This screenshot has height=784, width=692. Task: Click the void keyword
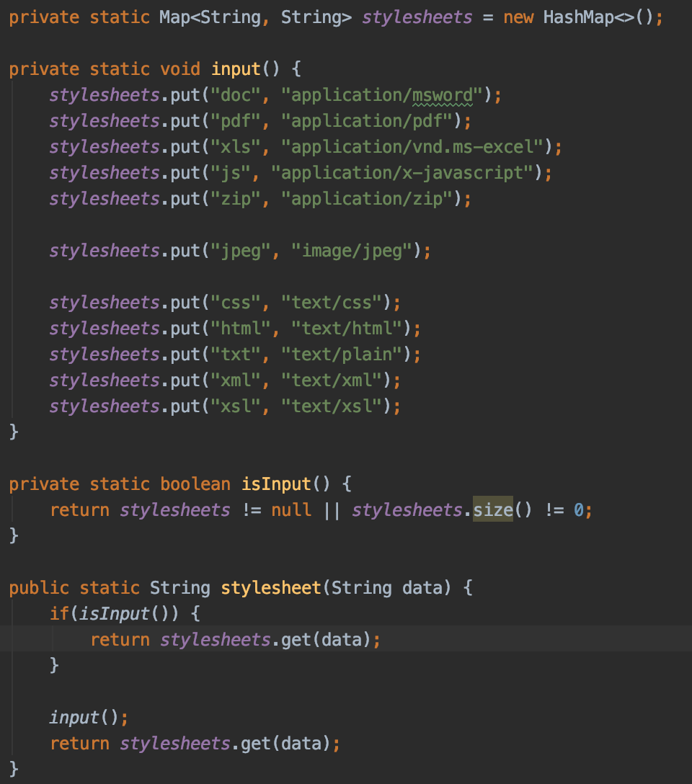pyautogui.click(x=180, y=69)
